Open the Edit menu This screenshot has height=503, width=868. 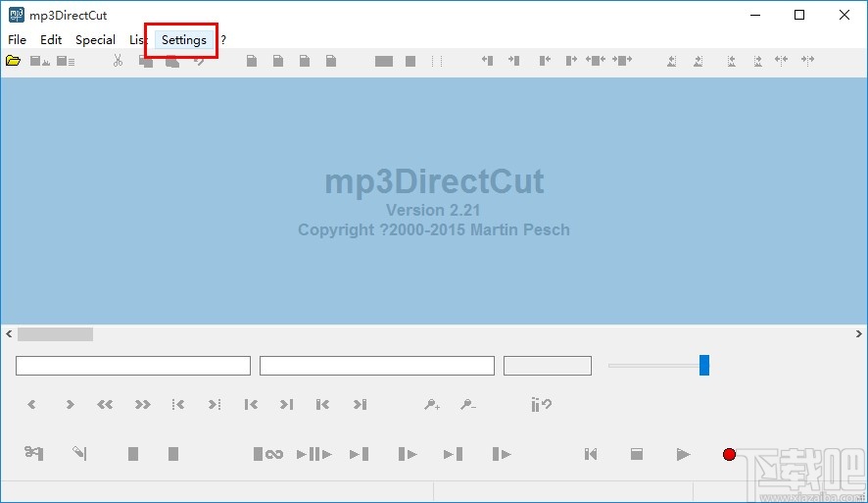[51, 40]
